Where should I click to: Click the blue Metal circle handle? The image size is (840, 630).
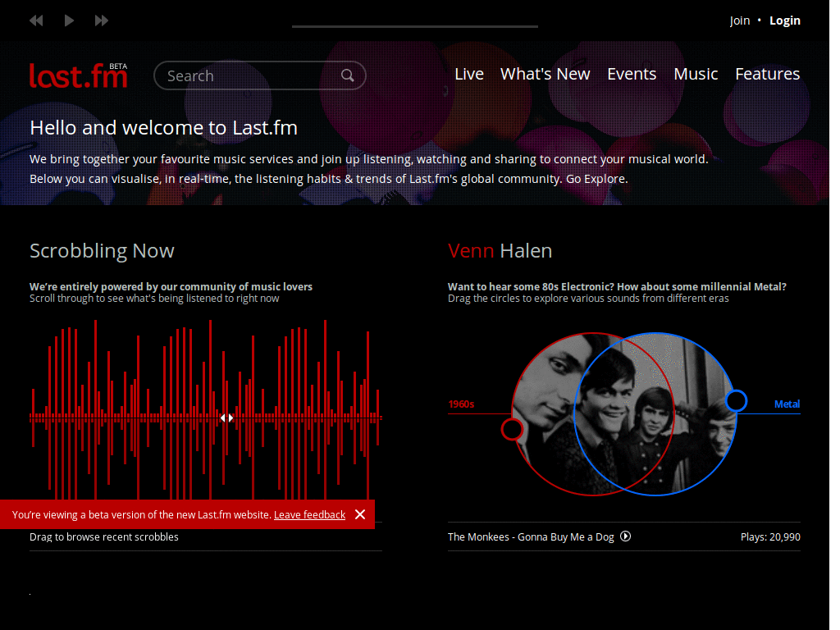point(736,400)
